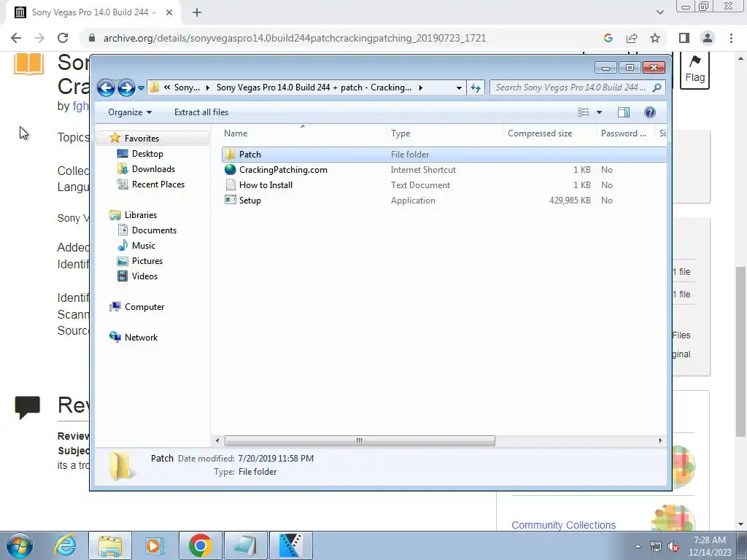Select the CrackingPatching.com shortcut icon

pyautogui.click(x=230, y=169)
